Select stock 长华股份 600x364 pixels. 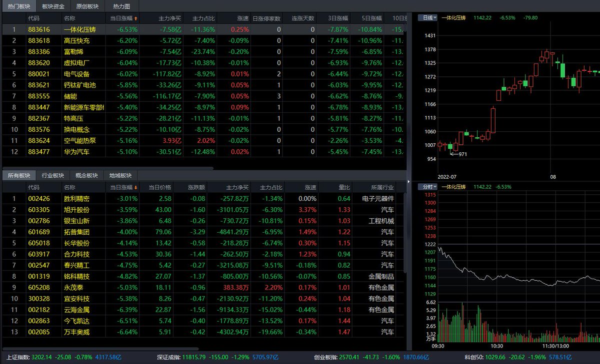76,243
